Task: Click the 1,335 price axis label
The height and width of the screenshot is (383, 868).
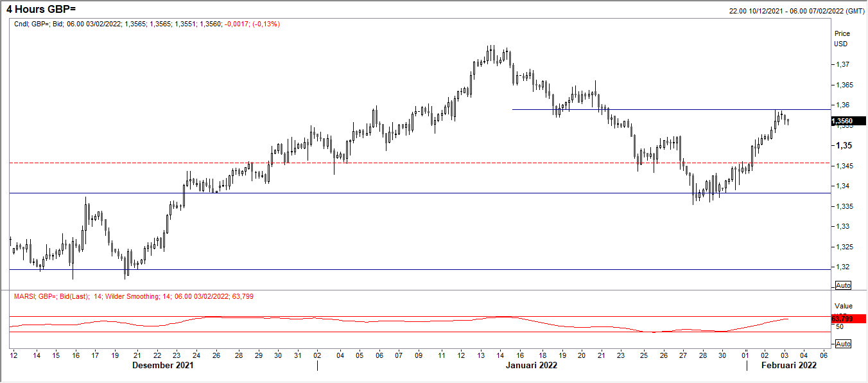Action: (x=844, y=206)
